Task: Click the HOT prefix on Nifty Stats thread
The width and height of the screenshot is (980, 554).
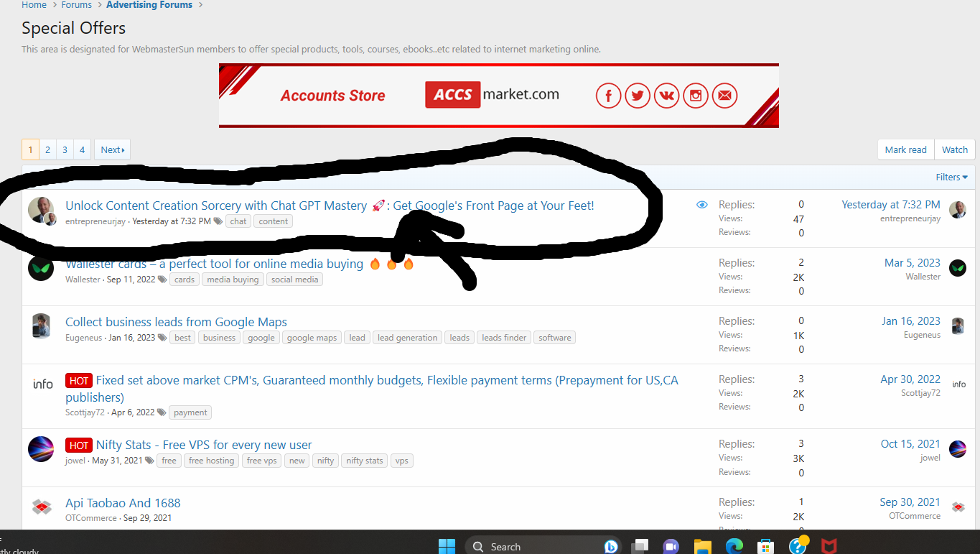Action: pyautogui.click(x=79, y=445)
